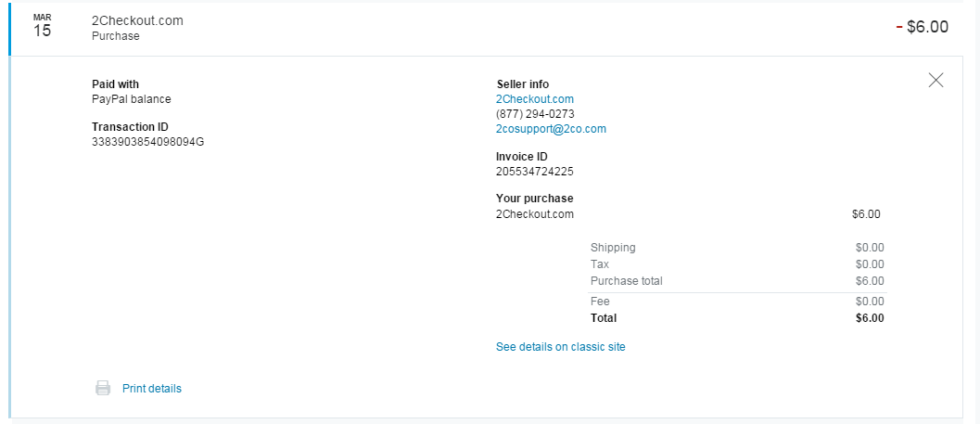The image size is (980, 424).
Task: Click the MAR 15 date label
Action: coord(43,26)
